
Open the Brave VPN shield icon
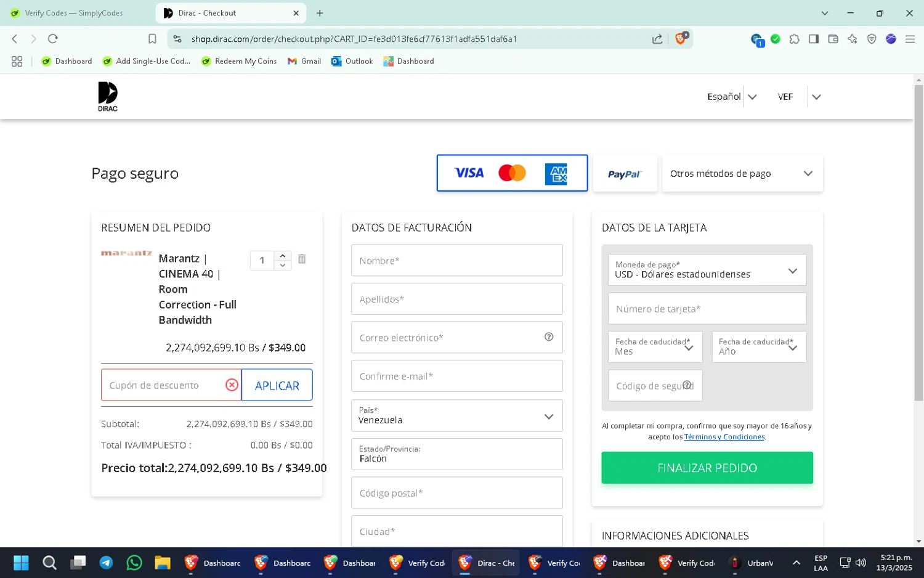pyautogui.click(x=872, y=39)
